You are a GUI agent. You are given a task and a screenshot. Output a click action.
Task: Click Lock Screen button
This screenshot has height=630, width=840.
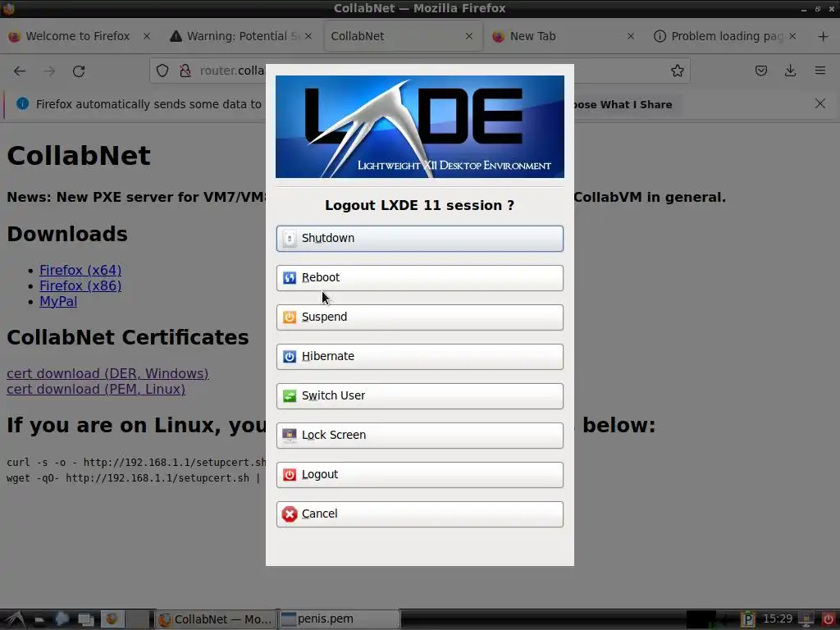click(x=419, y=435)
